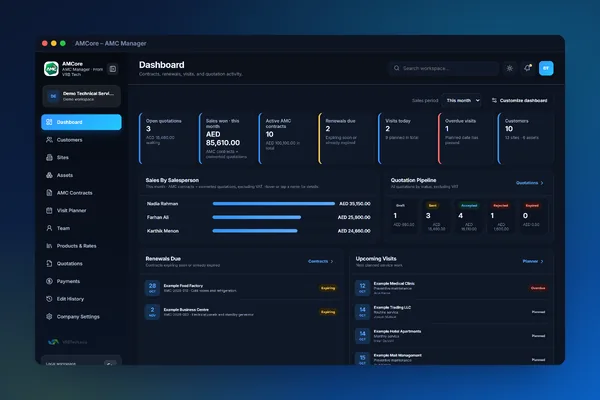Click the Quotations document icon
Screen dimensions: 600x400
[49, 263]
